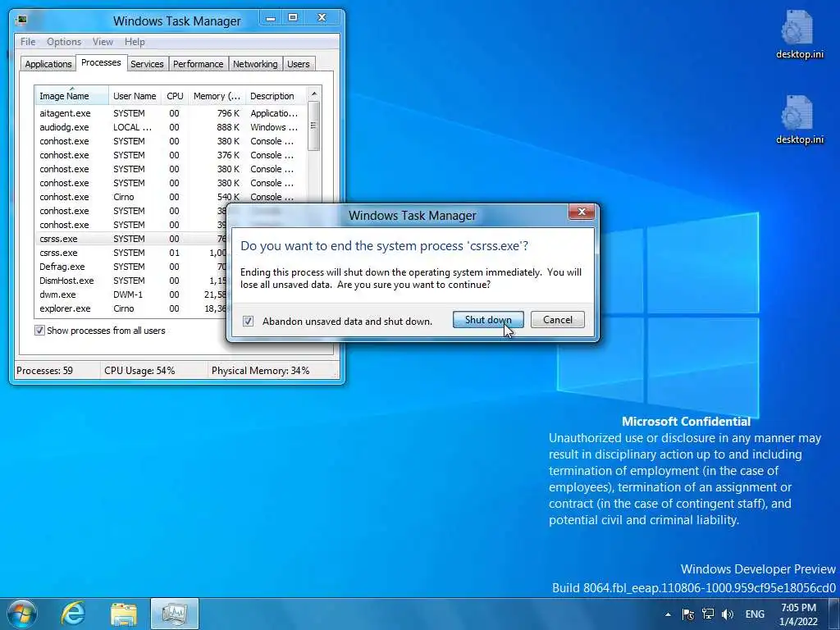Open Action Center flag icon
The image size is (840, 630).
coord(688,614)
